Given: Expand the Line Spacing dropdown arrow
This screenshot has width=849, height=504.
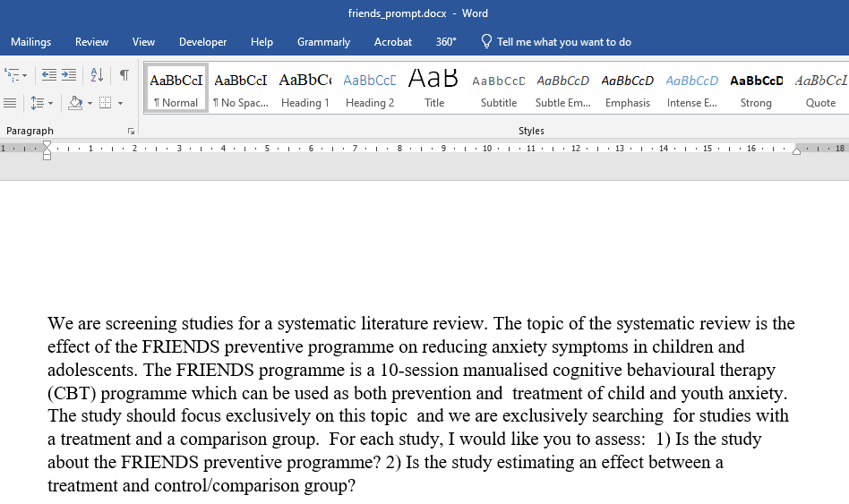Looking at the screenshot, I should [x=51, y=103].
